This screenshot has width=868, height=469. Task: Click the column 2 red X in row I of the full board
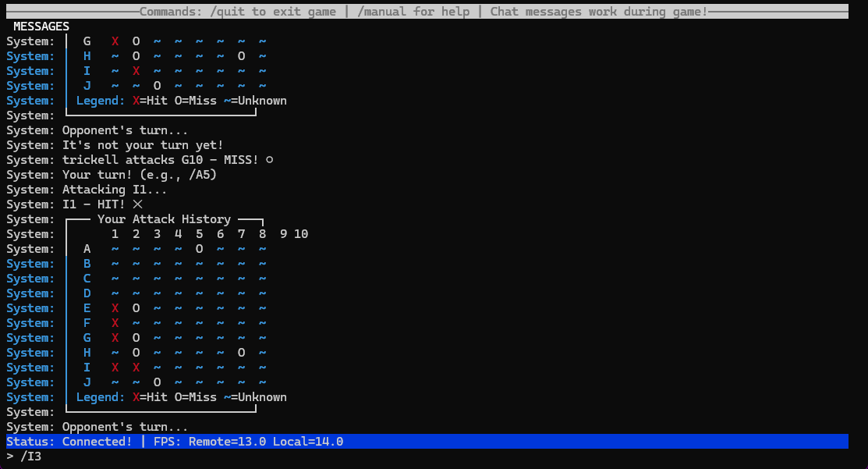coord(136,368)
